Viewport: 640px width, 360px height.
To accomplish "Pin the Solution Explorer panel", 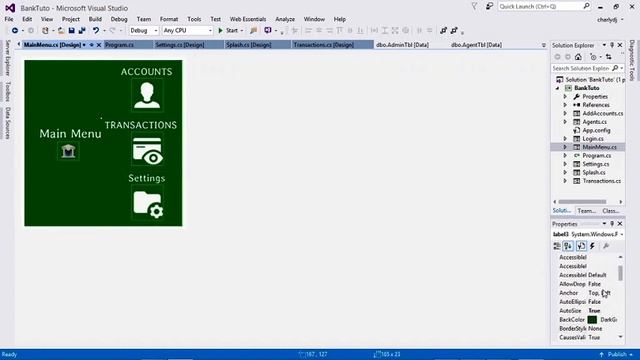I will point(612,45).
